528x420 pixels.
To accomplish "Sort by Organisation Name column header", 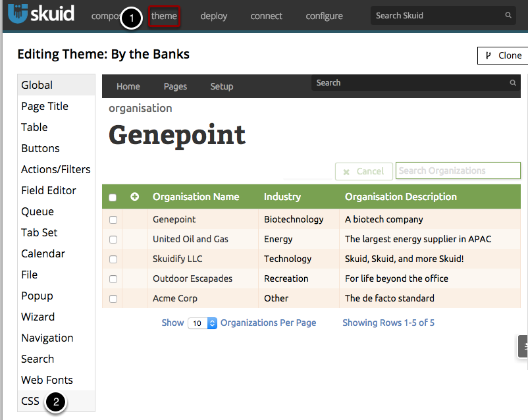I will click(196, 197).
